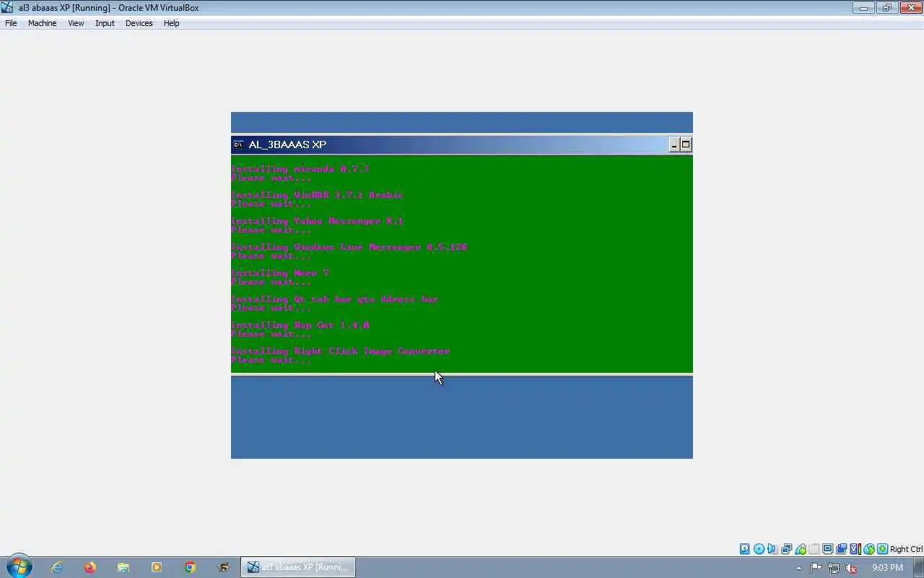
Task: Close the Oracle VM VirtualBox window
Action: point(911,7)
